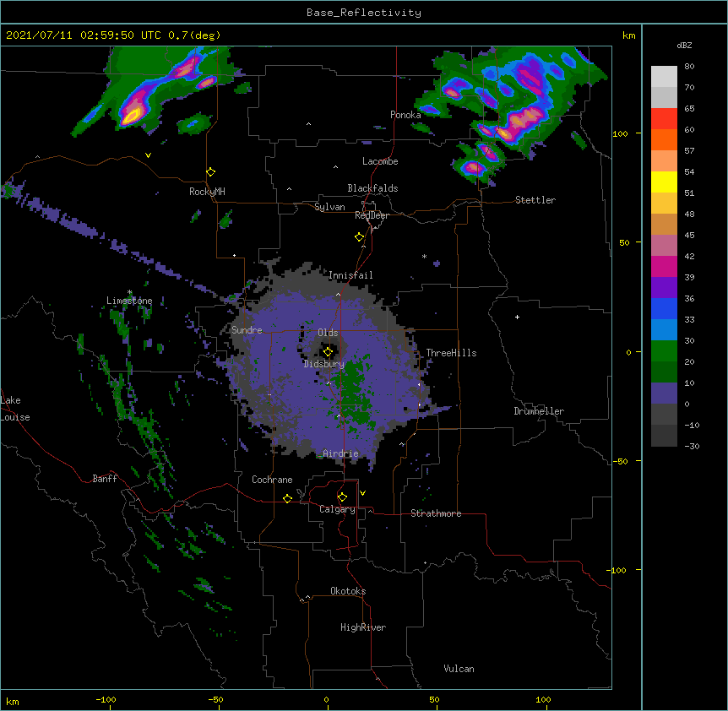Click the slate purple 0-10 dBZ swatch
728x711 pixels.
(x=664, y=393)
